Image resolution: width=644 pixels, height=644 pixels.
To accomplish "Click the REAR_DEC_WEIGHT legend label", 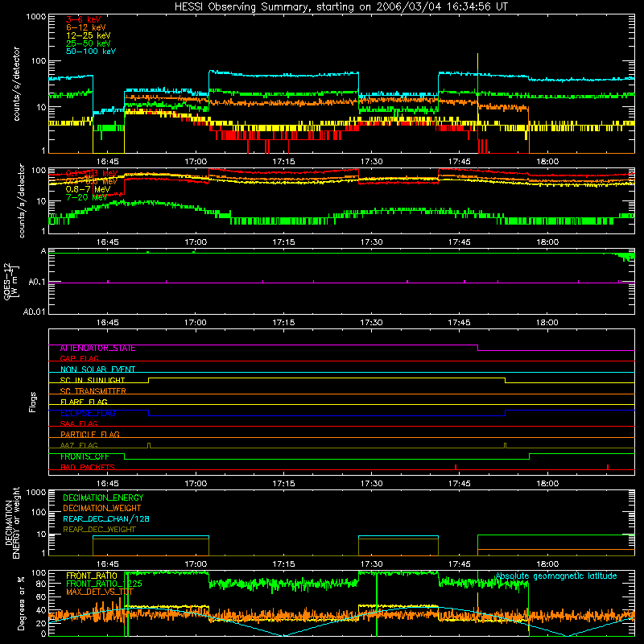I will pos(99,530).
